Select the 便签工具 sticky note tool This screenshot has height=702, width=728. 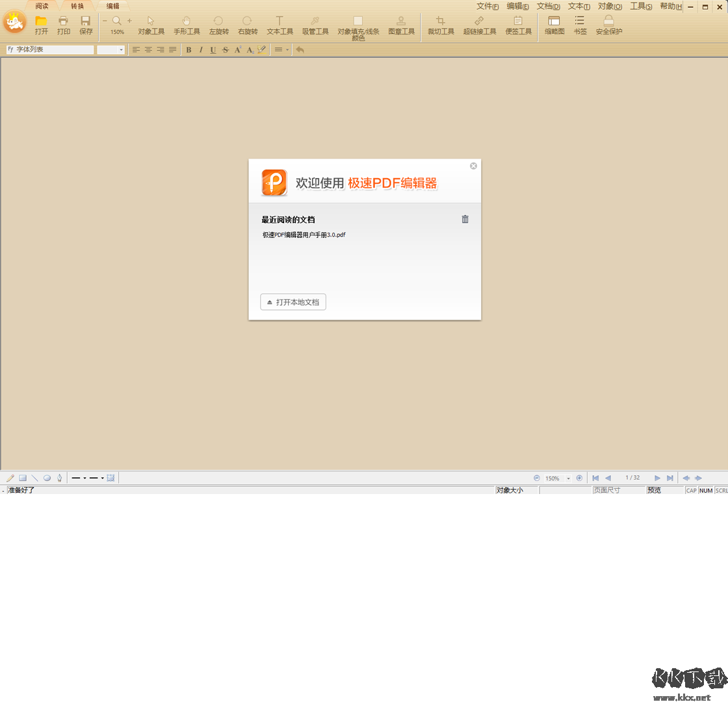click(x=518, y=25)
